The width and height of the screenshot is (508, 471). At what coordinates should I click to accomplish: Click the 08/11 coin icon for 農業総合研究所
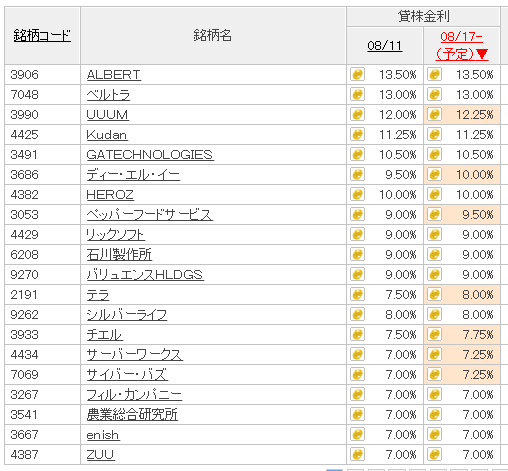coord(357,414)
